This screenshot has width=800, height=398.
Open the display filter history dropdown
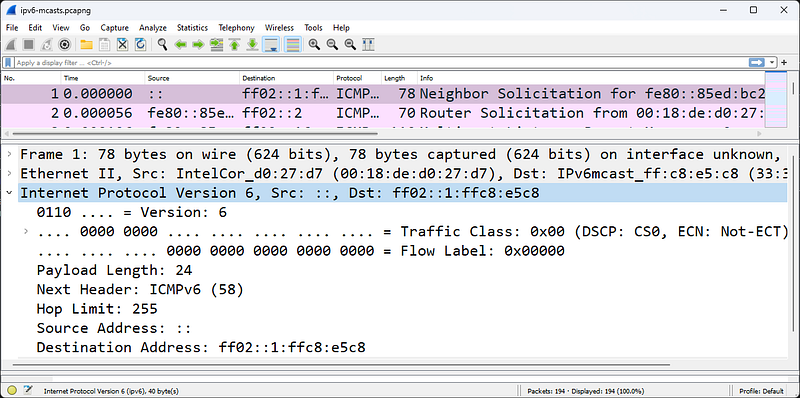(772, 63)
